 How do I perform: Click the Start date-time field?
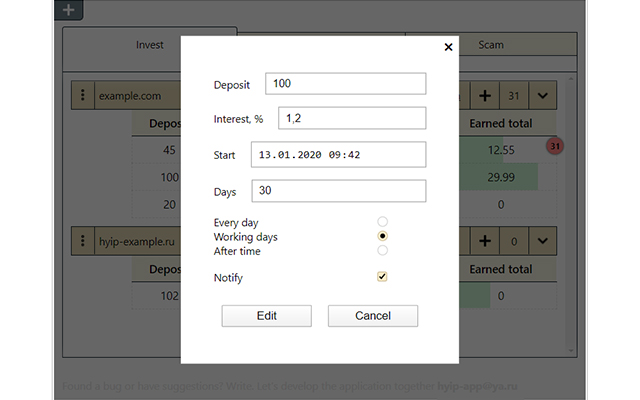338,155
